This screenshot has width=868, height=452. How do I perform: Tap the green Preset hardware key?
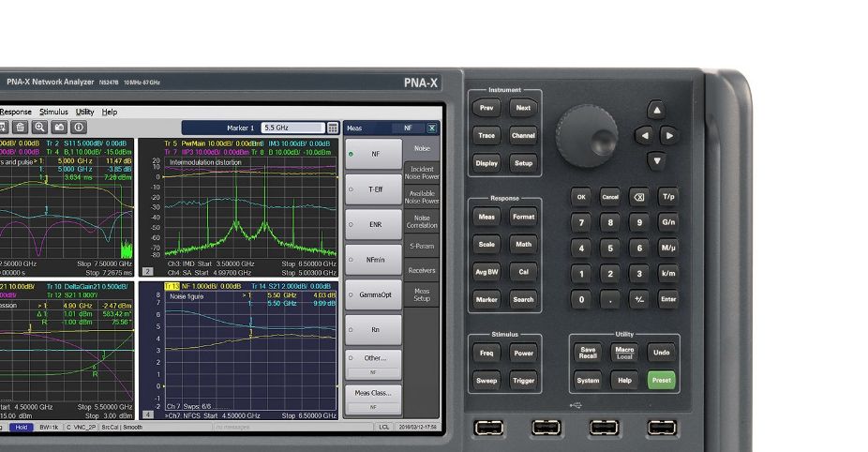point(662,380)
